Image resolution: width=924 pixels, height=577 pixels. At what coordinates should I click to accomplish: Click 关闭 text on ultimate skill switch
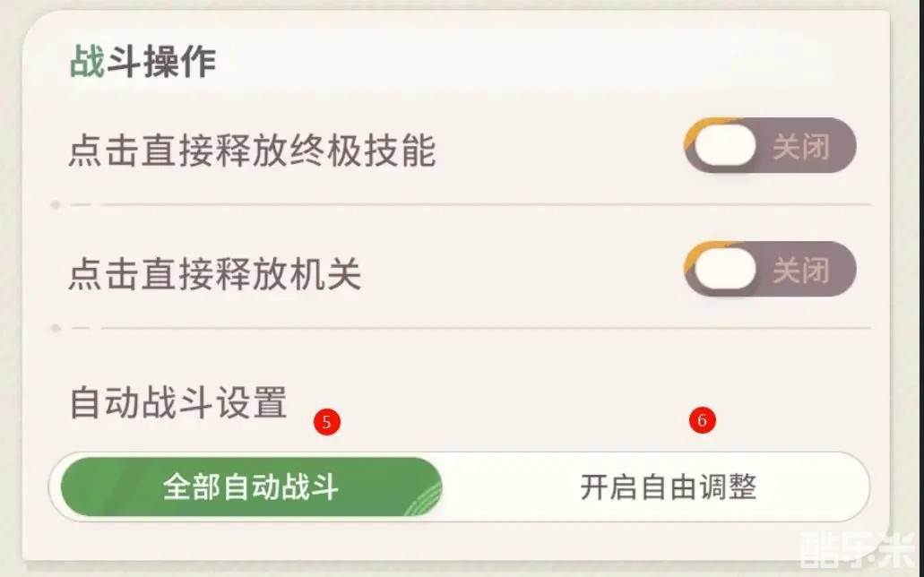[801, 147]
